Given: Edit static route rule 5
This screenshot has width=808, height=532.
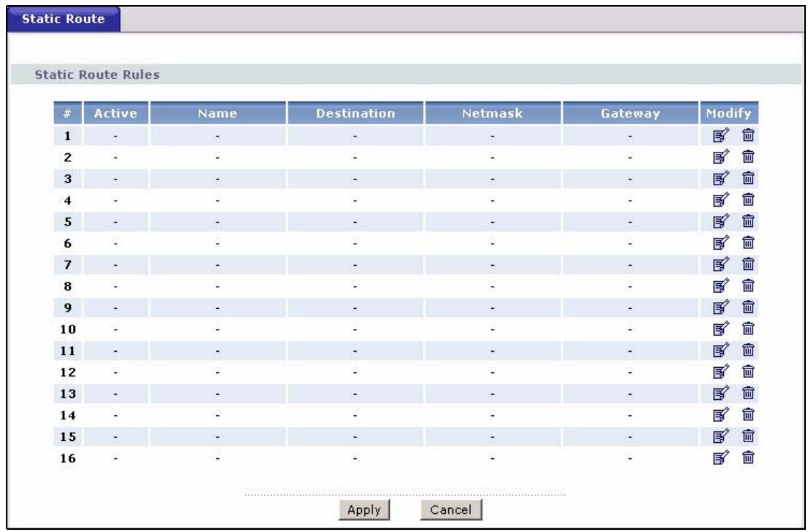Looking at the screenshot, I should click(721, 221).
